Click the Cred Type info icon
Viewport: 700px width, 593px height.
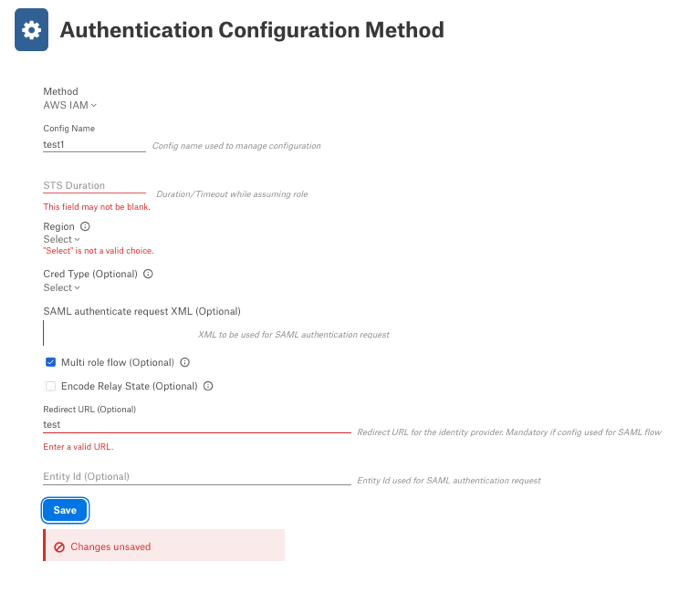148,274
